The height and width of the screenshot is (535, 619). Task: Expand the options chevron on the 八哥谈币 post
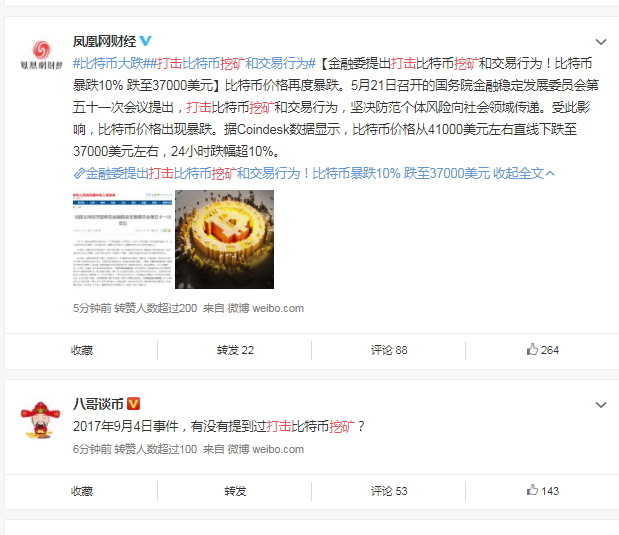[600, 405]
